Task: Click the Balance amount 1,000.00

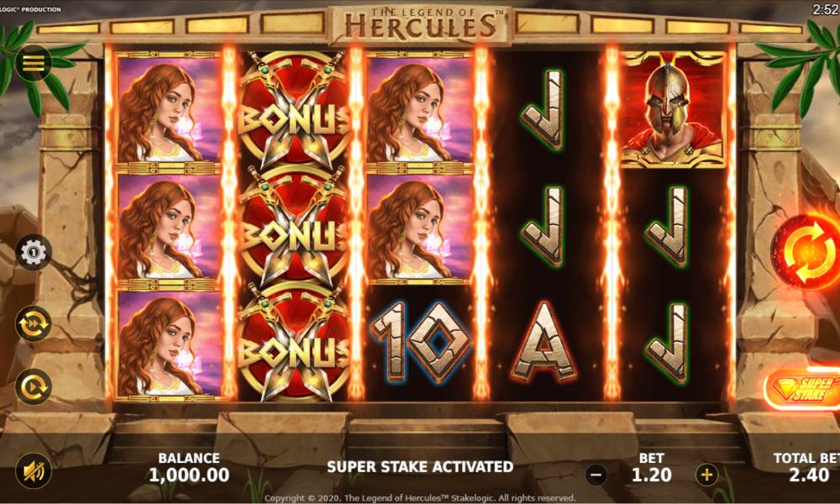Action: click(189, 475)
